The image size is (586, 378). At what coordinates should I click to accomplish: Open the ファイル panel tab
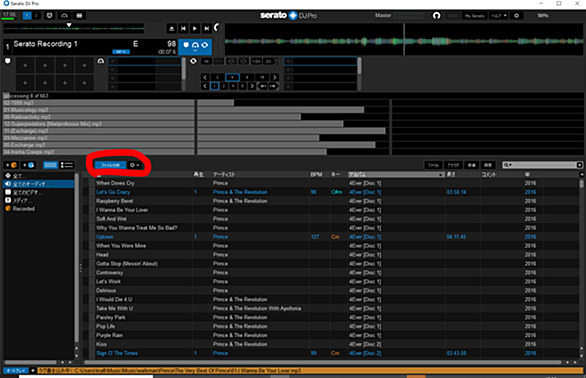click(x=433, y=165)
